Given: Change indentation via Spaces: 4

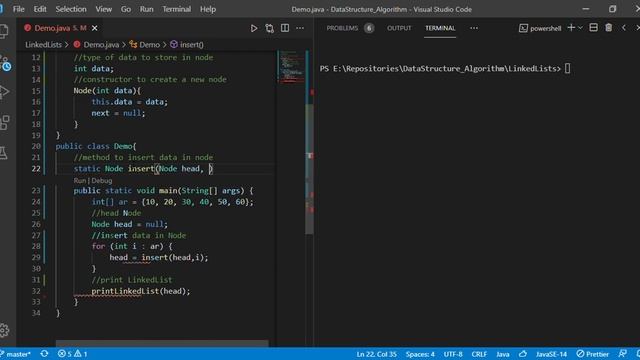Looking at the screenshot, I should click(420, 354).
